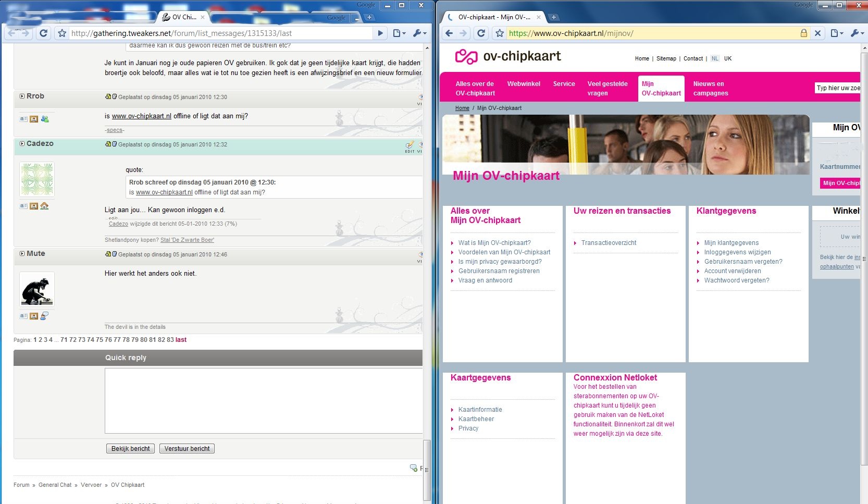Open the Sitemap link in the site header
The height and width of the screenshot is (504, 868).
(x=666, y=59)
